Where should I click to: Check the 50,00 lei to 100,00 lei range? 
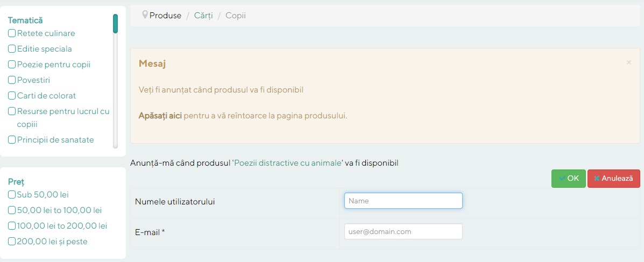[12, 210]
